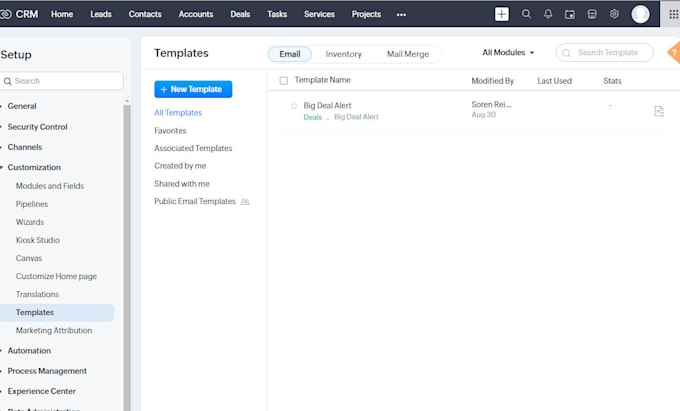680x411 pixels.
Task: Switch to the Inventory templates tab
Action: pyautogui.click(x=343, y=54)
